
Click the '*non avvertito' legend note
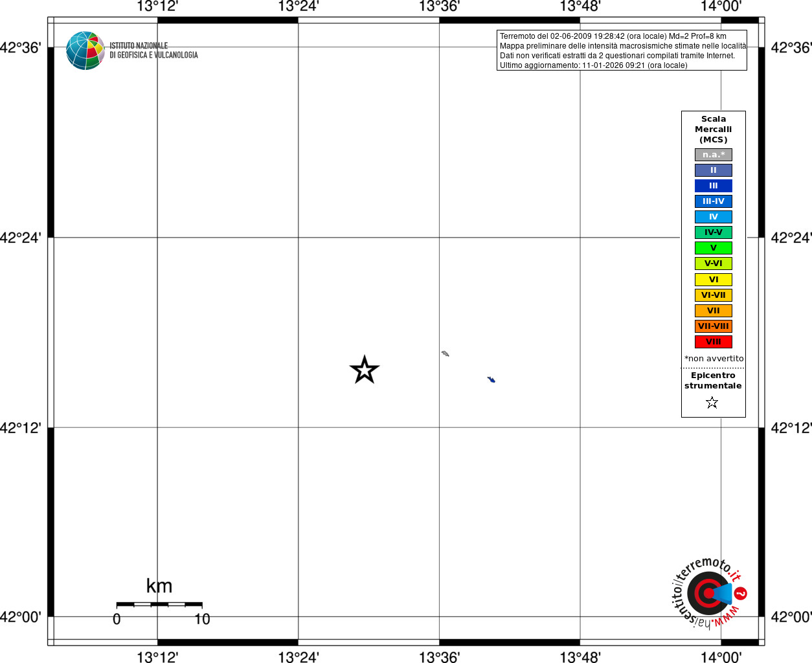pos(714,359)
